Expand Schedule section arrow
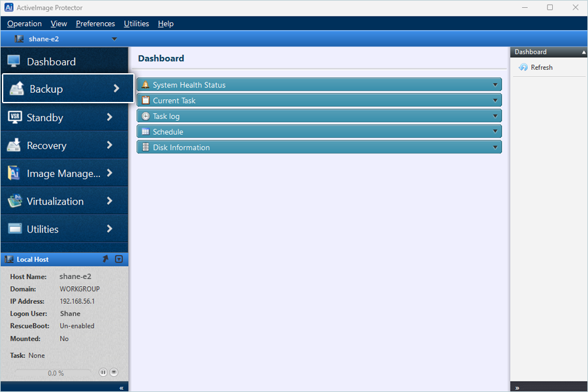This screenshot has width=588, height=392. pos(495,131)
